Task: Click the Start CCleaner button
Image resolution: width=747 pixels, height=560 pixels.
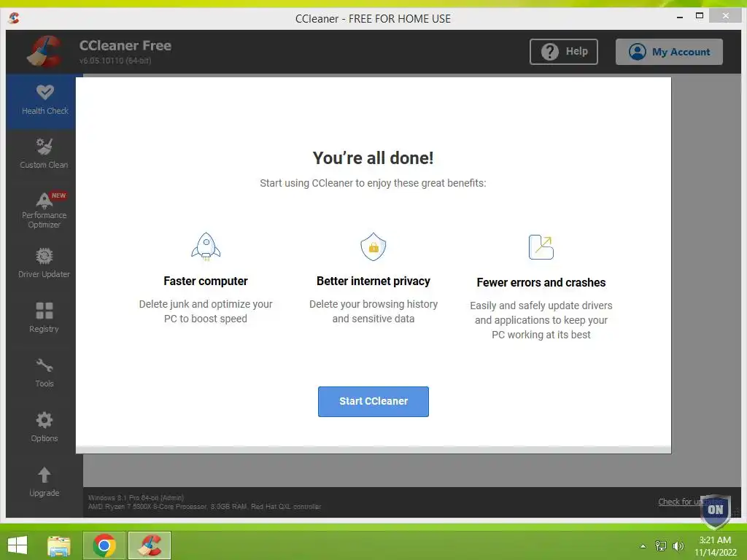Action: coord(373,402)
